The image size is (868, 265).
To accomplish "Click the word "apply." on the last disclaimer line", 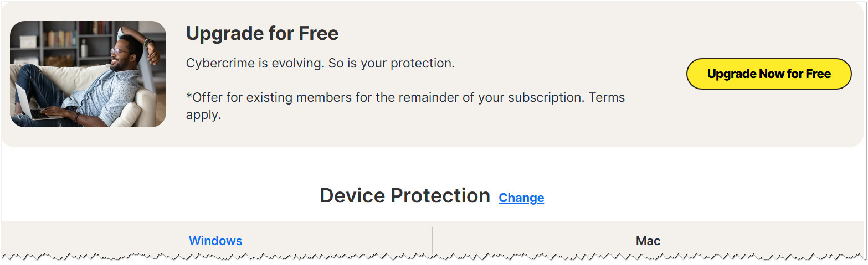I will click(x=203, y=116).
